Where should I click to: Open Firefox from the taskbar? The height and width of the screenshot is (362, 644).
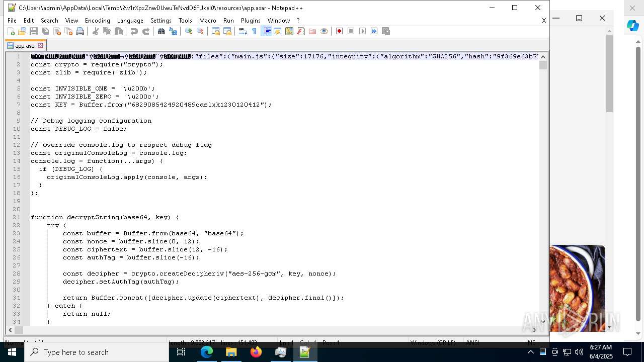pyautogui.click(x=256, y=352)
